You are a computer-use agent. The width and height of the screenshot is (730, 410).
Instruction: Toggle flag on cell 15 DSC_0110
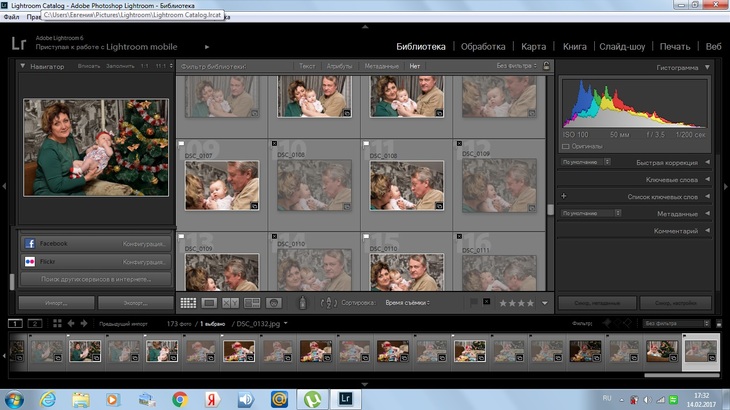tap(366, 237)
